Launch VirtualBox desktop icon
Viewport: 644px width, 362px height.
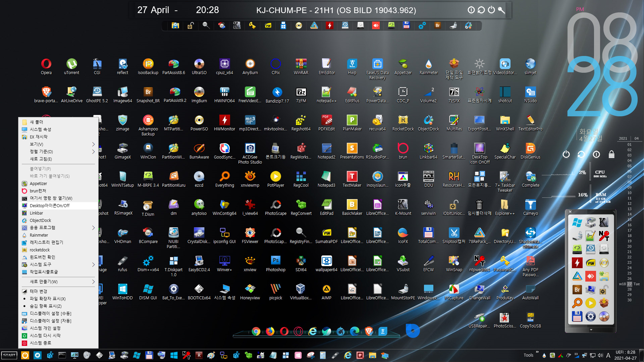pyautogui.click(x=301, y=292)
